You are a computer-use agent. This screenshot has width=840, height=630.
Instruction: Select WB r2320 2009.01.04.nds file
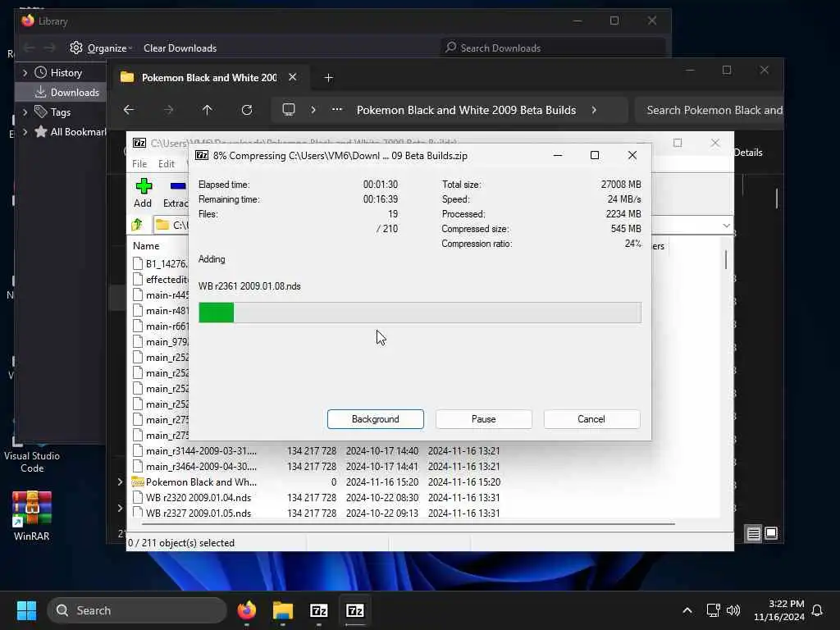317,497
